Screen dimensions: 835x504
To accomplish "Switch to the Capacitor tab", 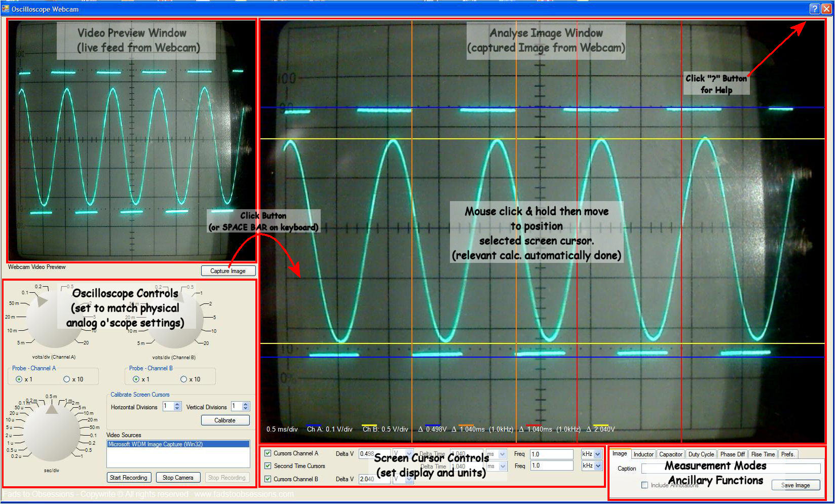I will (x=671, y=454).
